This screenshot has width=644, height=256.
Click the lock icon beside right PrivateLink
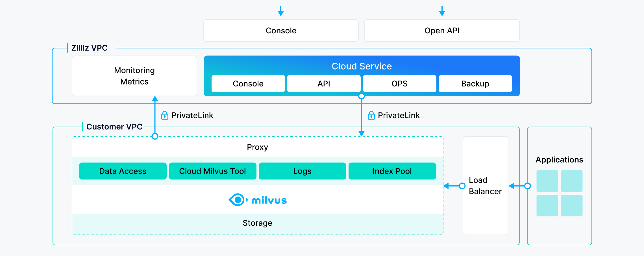coord(371,115)
